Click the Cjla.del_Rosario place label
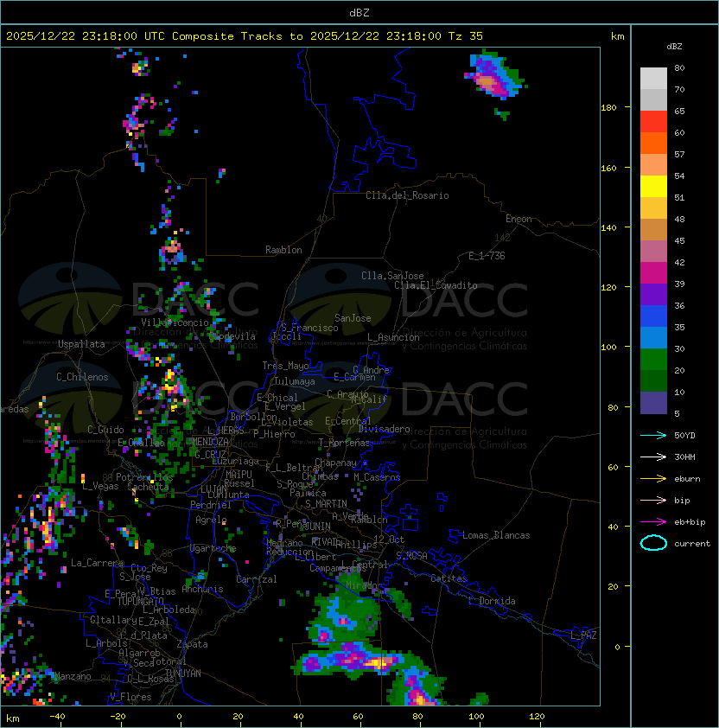 pyautogui.click(x=407, y=195)
